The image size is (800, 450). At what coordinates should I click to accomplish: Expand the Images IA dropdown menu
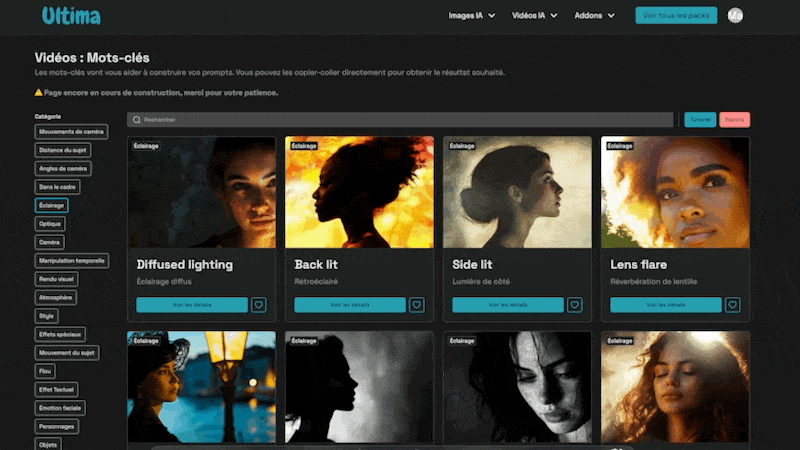(474, 16)
